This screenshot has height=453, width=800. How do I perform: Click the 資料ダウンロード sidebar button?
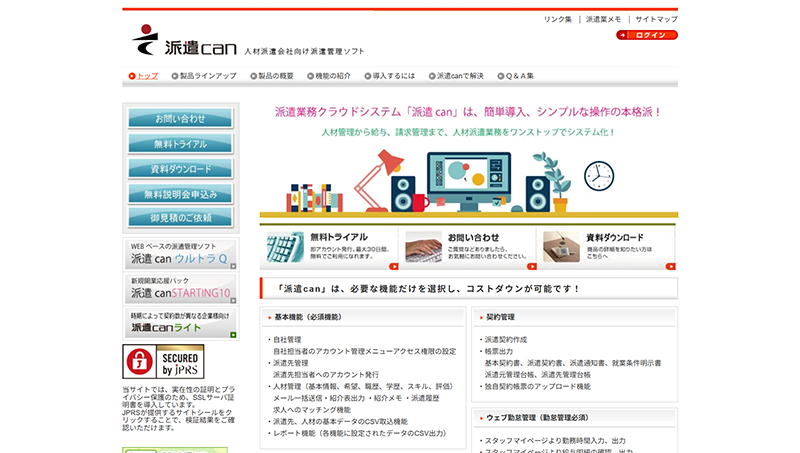[180, 169]
